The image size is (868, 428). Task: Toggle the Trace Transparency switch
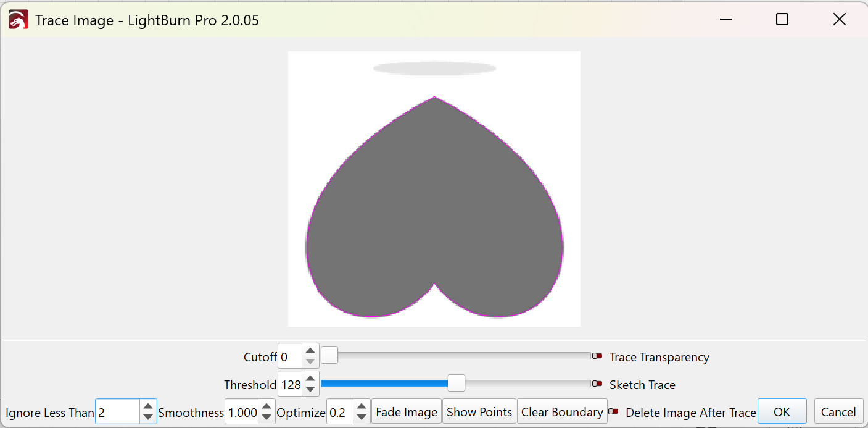[x=597, y=356]
